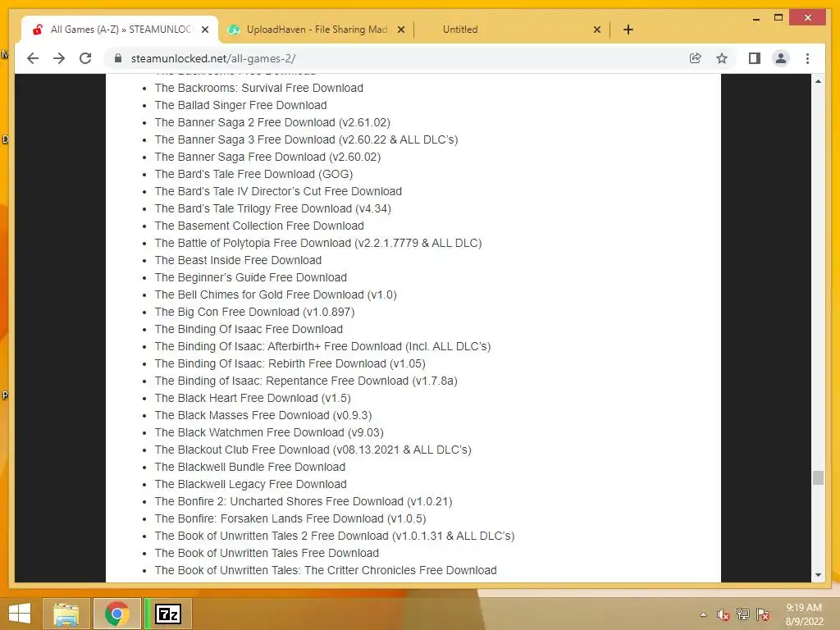Open The Backrooms: Survival Free Download
Viewport: 840px width, 630px height.
tap(258, 88)
